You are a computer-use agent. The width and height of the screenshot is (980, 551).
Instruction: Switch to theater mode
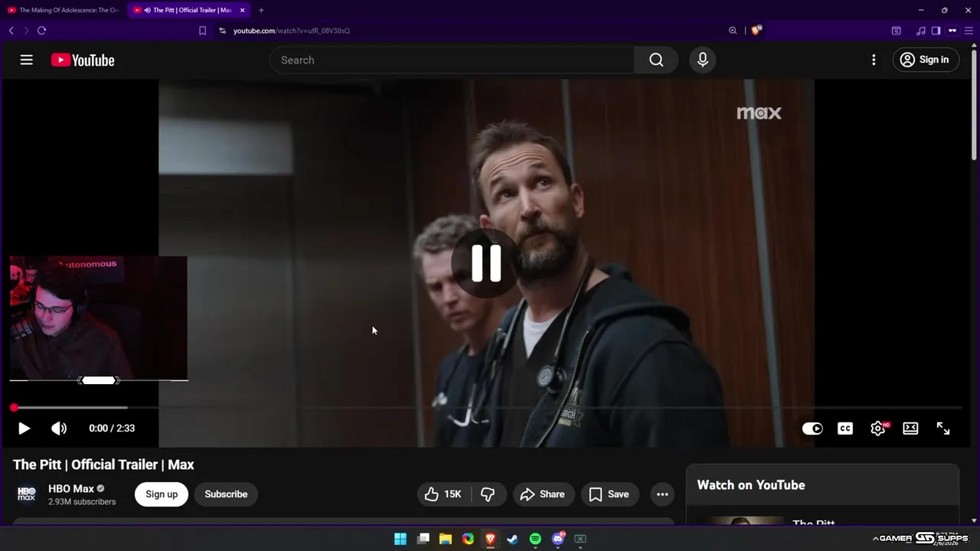point(910,429)
